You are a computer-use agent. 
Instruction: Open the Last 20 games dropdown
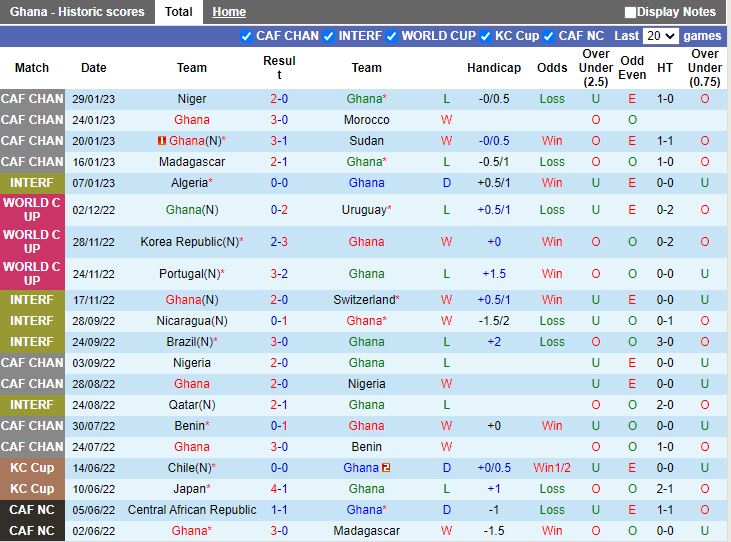pyautogui.click(x=660, y=36)
